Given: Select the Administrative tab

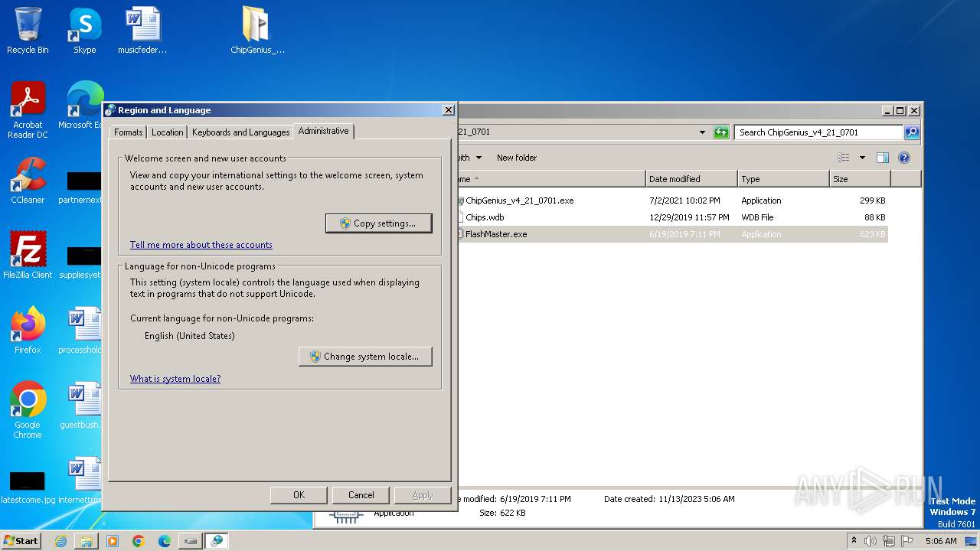Looking at the screenshot, I should pyautogui.click(x=323, y=131).
